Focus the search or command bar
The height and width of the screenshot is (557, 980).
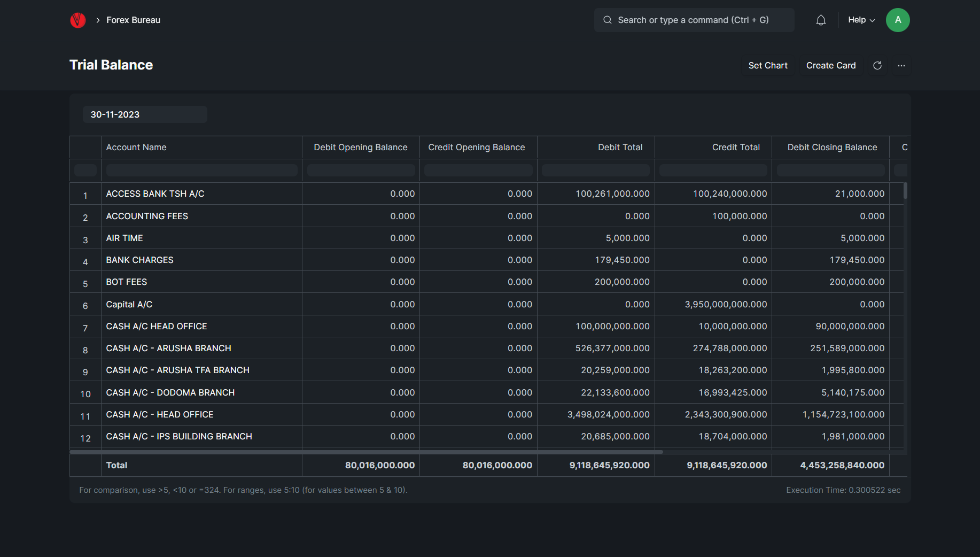694,20
